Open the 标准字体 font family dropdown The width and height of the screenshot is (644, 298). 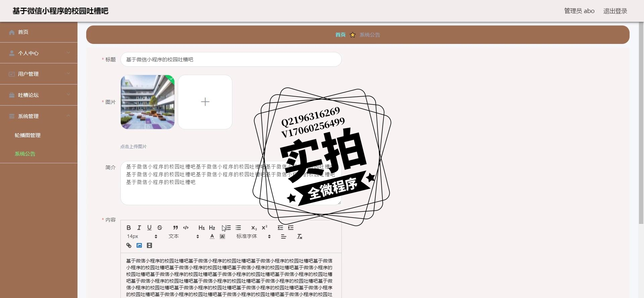(x=254, y=236)
